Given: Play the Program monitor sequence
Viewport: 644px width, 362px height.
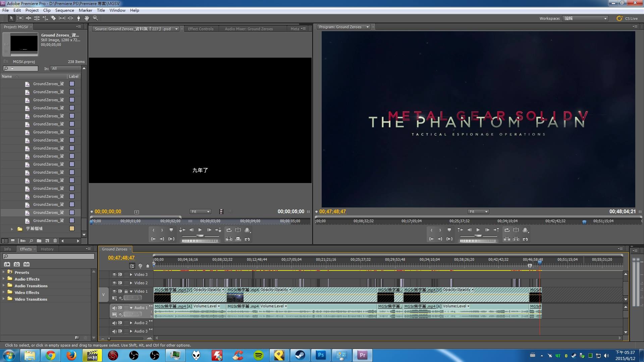Looking at the screenshot, I should click(x=478, y=230).
